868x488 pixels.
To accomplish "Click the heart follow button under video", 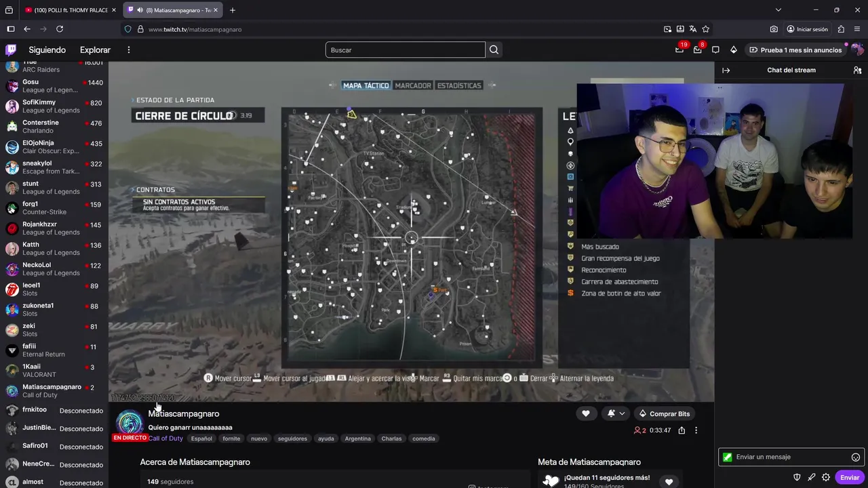I will click(586, 413).
